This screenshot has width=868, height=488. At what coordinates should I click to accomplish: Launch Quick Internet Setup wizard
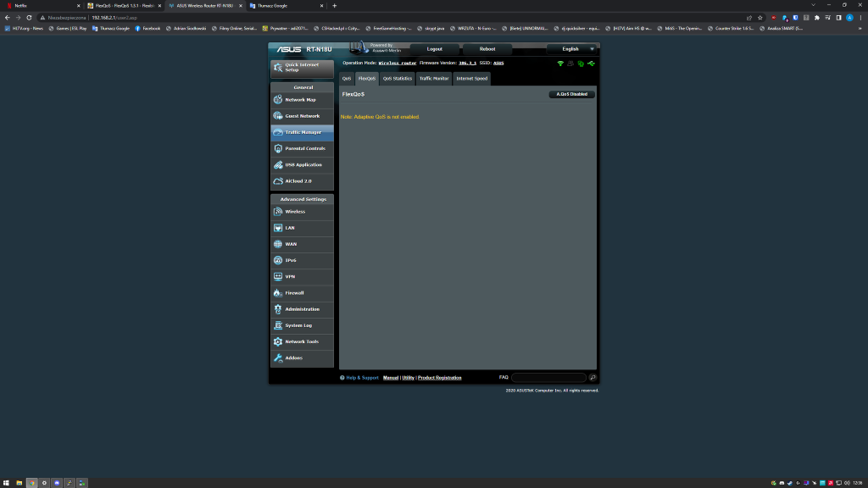pos(302,68)
